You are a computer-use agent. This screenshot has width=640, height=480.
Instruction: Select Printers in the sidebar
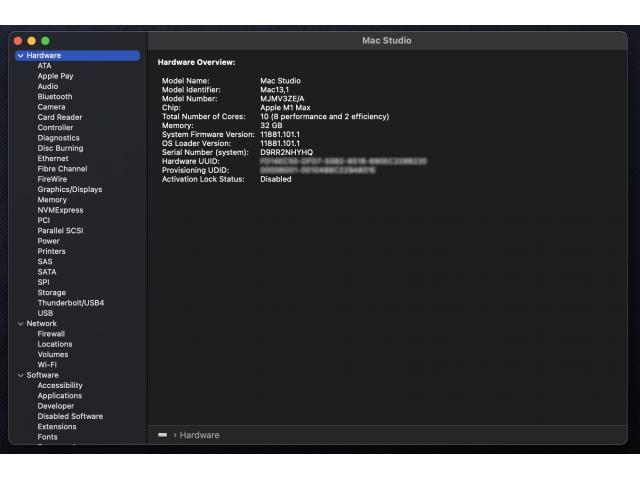[51, 251]
